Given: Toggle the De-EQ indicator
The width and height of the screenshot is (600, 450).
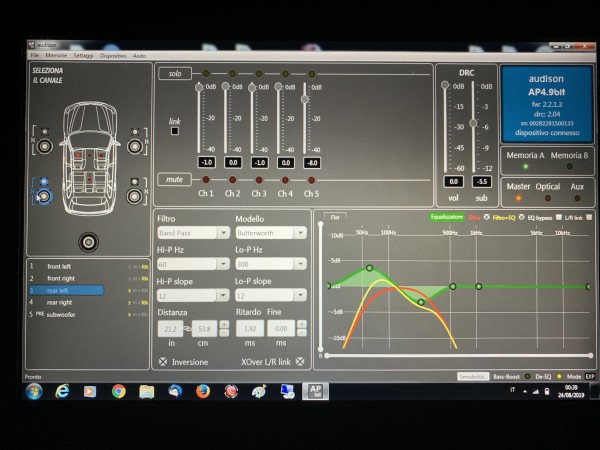Looking at the screenshot, I should (x=559, y=377).
